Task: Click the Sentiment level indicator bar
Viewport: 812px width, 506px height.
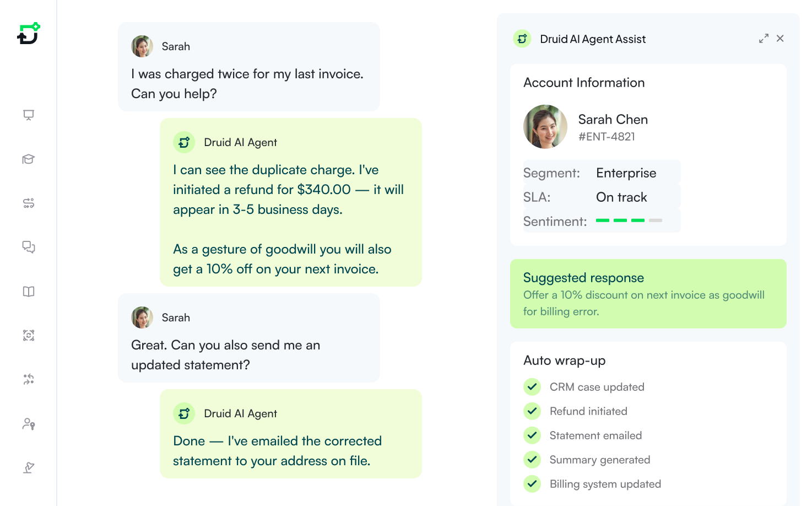Action: (629, 220)
